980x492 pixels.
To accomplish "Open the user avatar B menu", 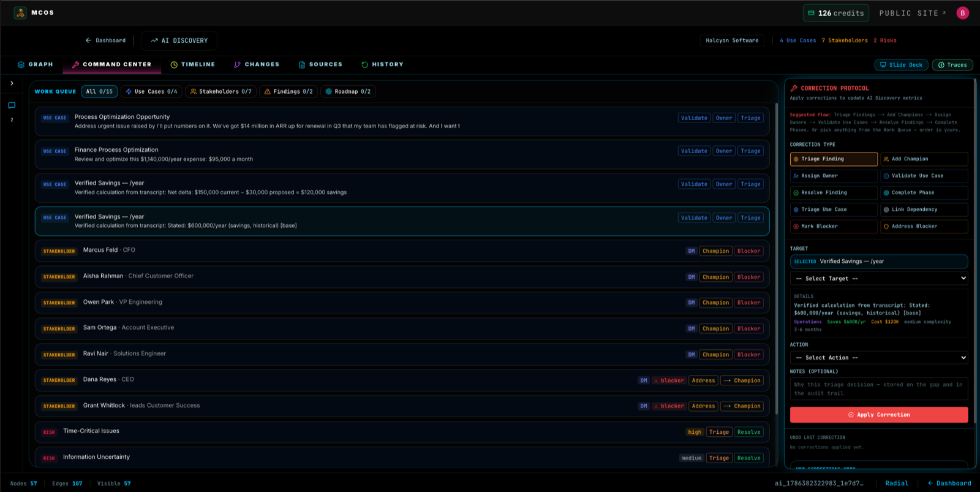I will 963,13.
